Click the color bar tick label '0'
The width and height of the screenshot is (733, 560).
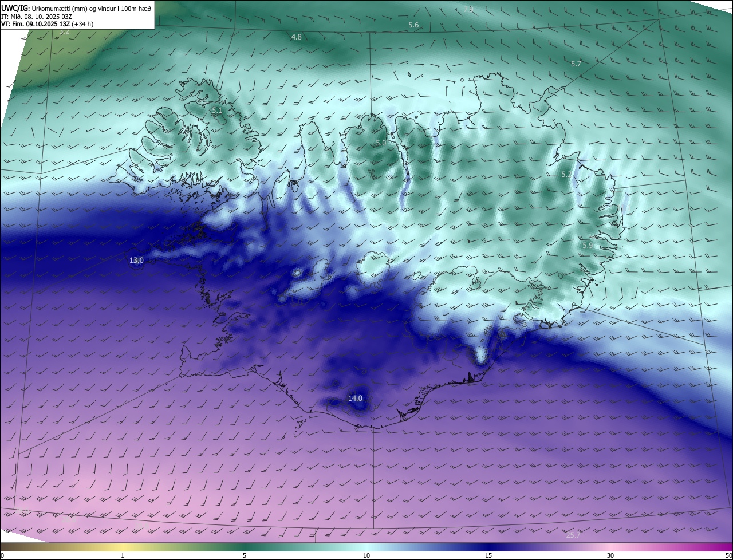[x=2, y=555]
